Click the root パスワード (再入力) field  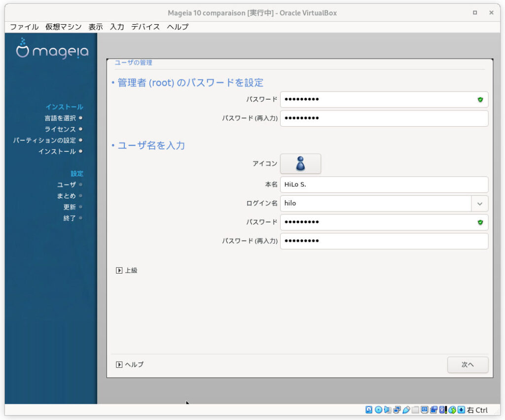point(384,118)
